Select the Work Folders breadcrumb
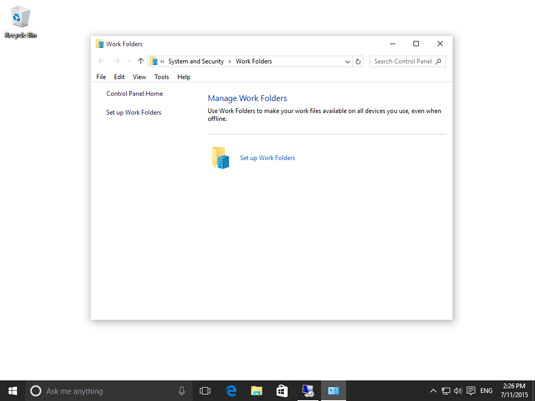The width and height of the screenshot is (535, 401). pos(254,61)
